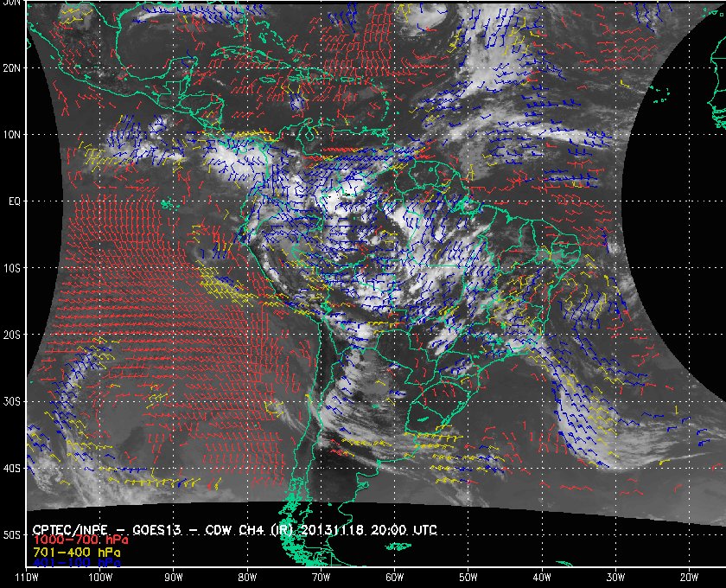Viewport: 726px width, 588px height.
Task: Select the EQ equator label
Action: (15, 201)
